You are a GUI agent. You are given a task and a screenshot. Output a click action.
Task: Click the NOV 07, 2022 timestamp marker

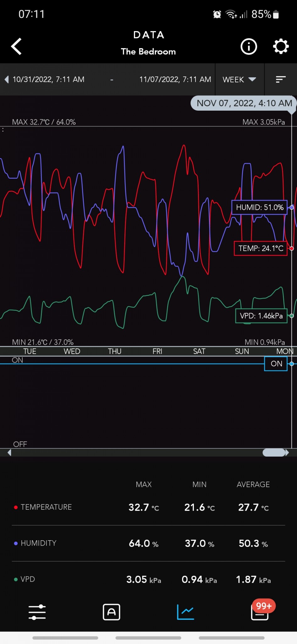click(244, 103)
